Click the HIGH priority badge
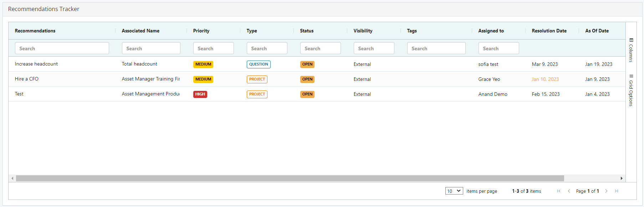The height and width of the screenshot is (207, 644). (200, 94)
